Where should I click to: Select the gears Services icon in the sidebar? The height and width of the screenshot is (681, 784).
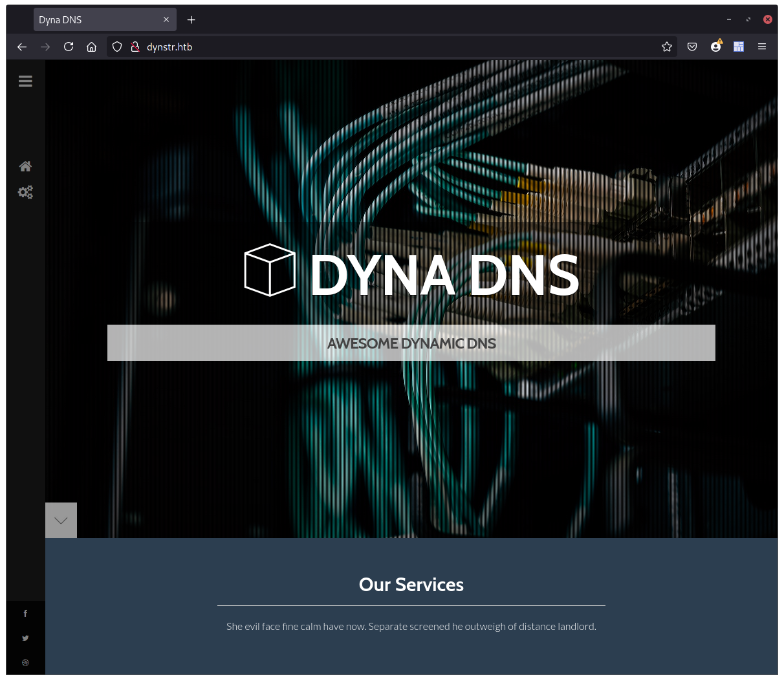pyautogui.click(x=25, y=192)
